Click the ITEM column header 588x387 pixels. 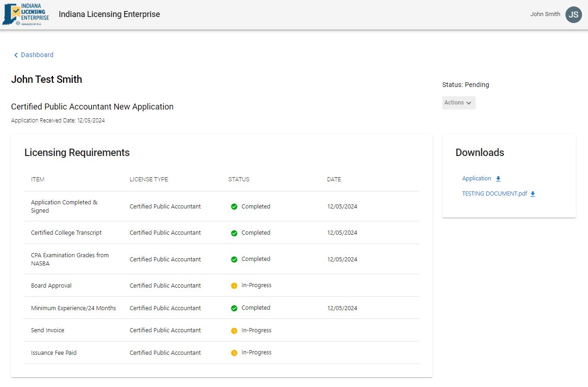pyautogui.click(x=38, y=179)
